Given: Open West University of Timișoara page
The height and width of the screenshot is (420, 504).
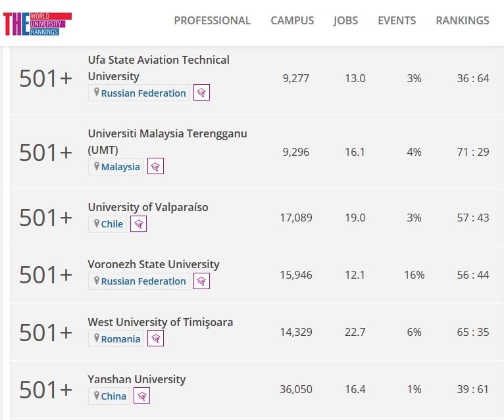Looking at the screenshot, I should point(160,322).
